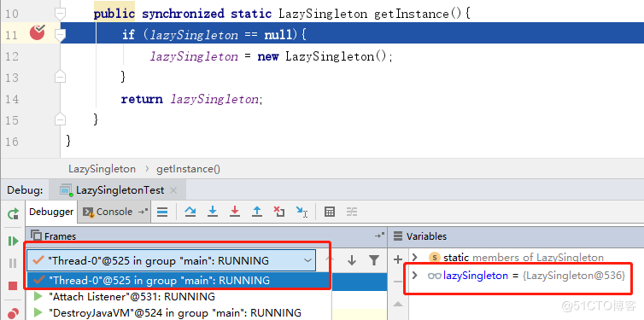The width and height of the screenshot is (644, 320).
Task: Click the fold end marker on line 15
Action: pyautogui.click(x=60, y=119)
